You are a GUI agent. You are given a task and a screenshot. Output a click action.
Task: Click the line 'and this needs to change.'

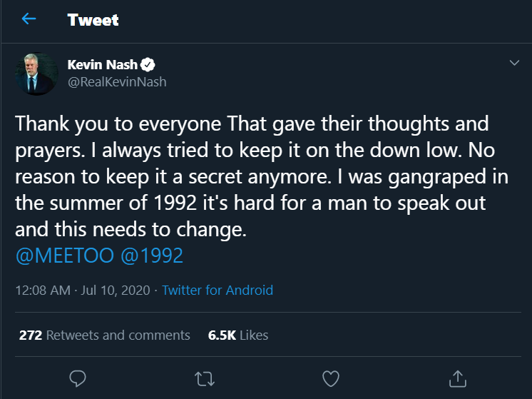tap(131, 230)
